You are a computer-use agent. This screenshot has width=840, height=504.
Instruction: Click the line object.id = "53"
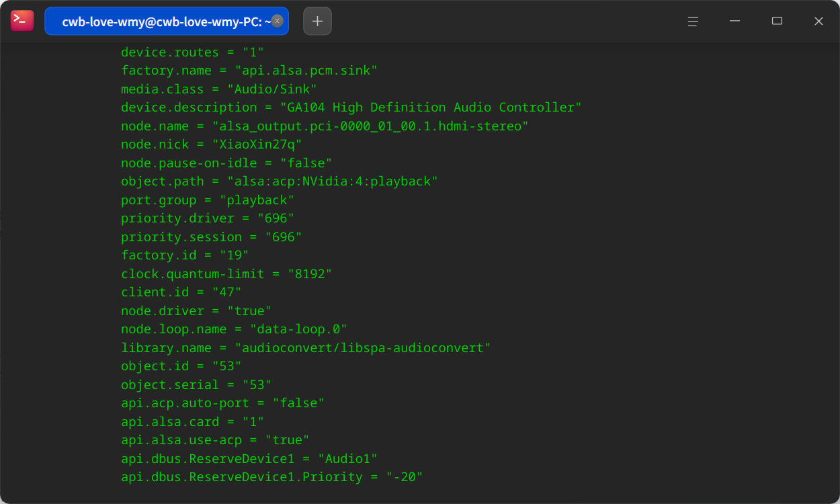[x=181, y=366]
